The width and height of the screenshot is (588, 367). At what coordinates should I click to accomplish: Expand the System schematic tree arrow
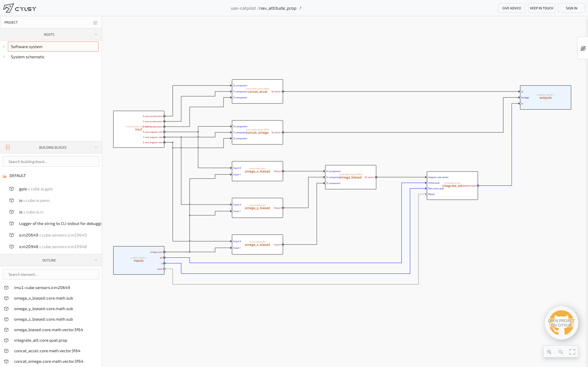click(4, 57)
